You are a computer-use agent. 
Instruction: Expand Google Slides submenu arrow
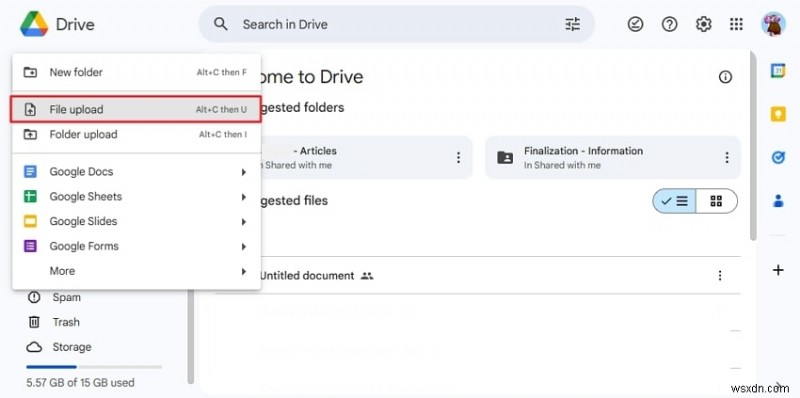coord(244,222)
